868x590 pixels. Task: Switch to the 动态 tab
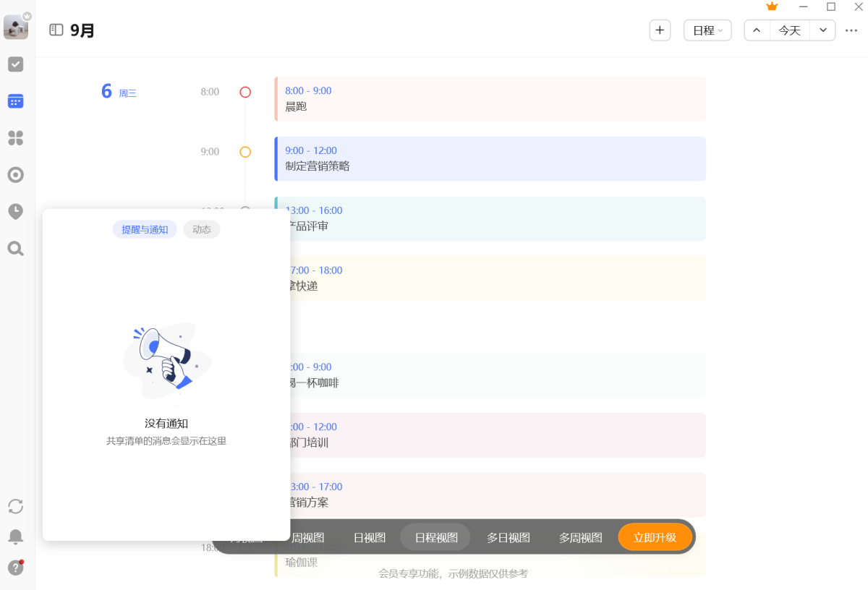coord(202,229)
